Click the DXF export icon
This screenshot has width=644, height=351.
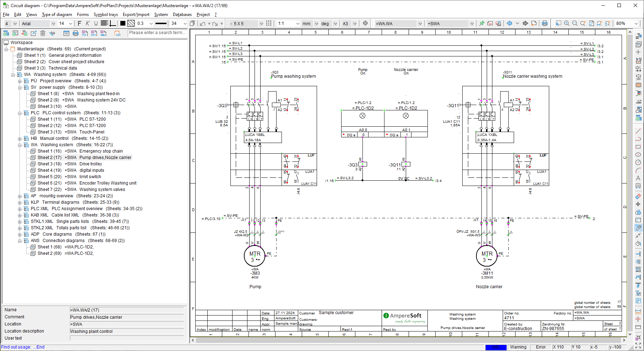pyautogui.click(x=94, y=33)
